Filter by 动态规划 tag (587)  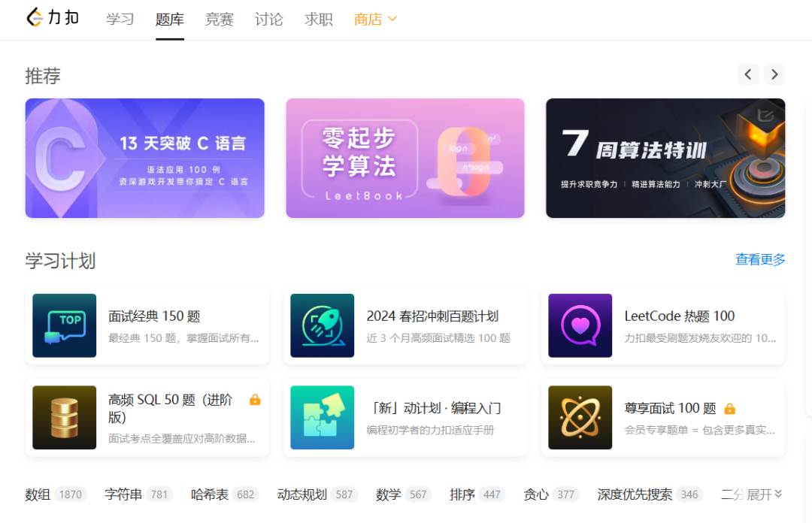(317, 494)
